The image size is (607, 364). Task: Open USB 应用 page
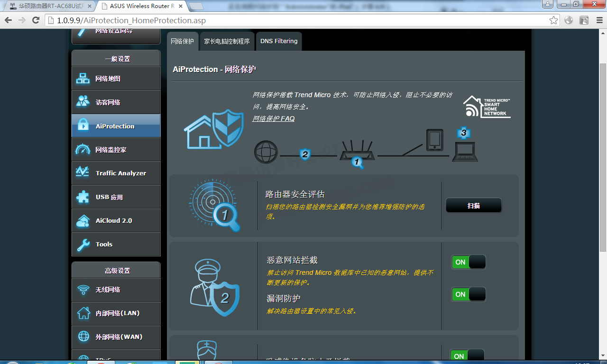116,197
